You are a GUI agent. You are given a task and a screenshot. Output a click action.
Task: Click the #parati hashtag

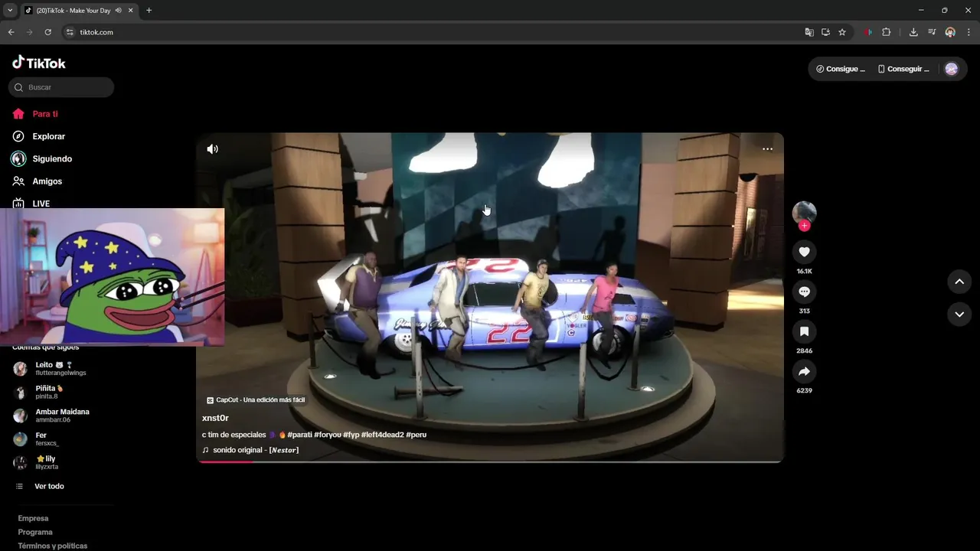pyautogui.click(x=299, y=435)
